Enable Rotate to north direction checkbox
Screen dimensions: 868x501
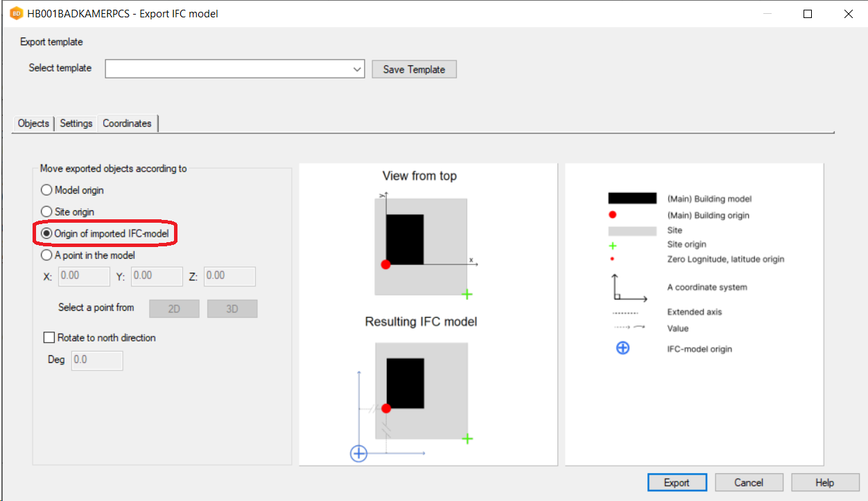(49, 338)
